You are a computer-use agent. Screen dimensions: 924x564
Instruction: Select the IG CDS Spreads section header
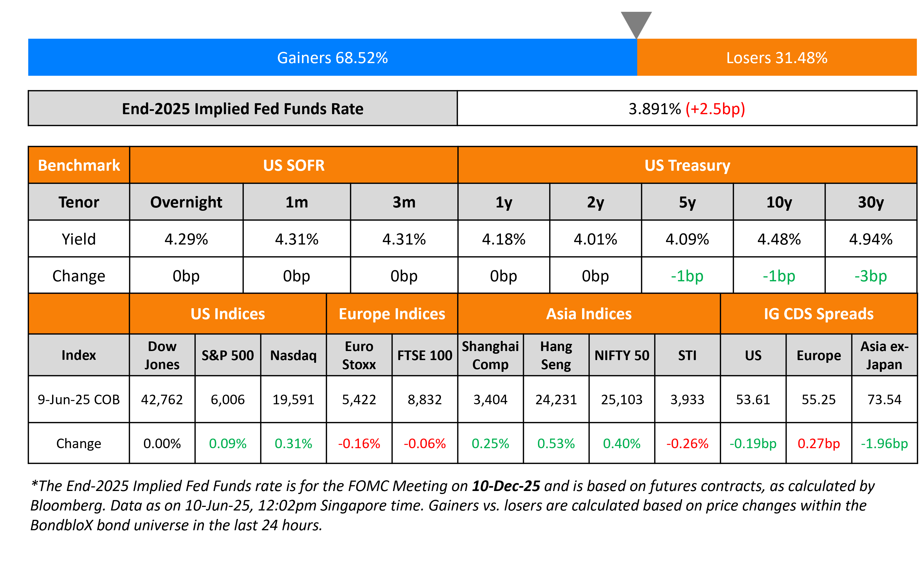pyautogui.click(x=819, y=314)
